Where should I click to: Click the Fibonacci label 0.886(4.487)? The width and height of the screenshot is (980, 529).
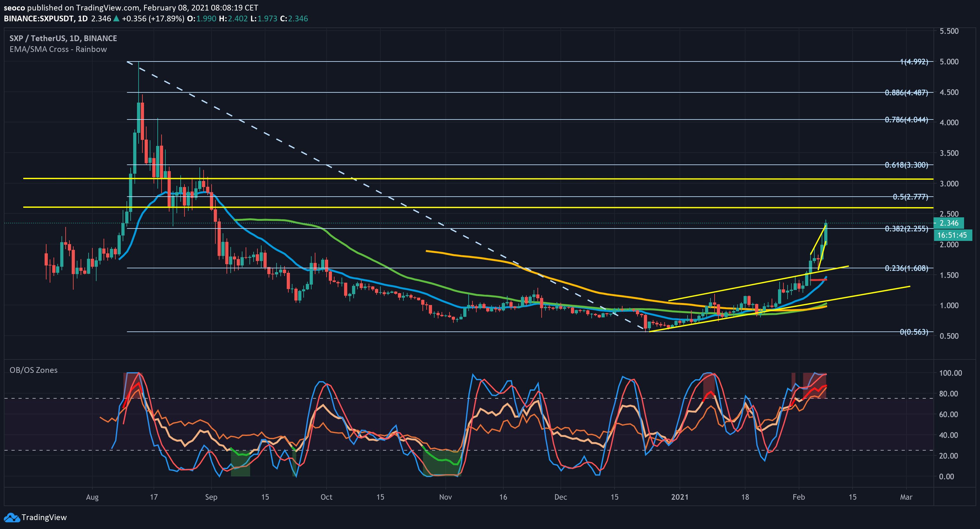click(x=907, y=92)
